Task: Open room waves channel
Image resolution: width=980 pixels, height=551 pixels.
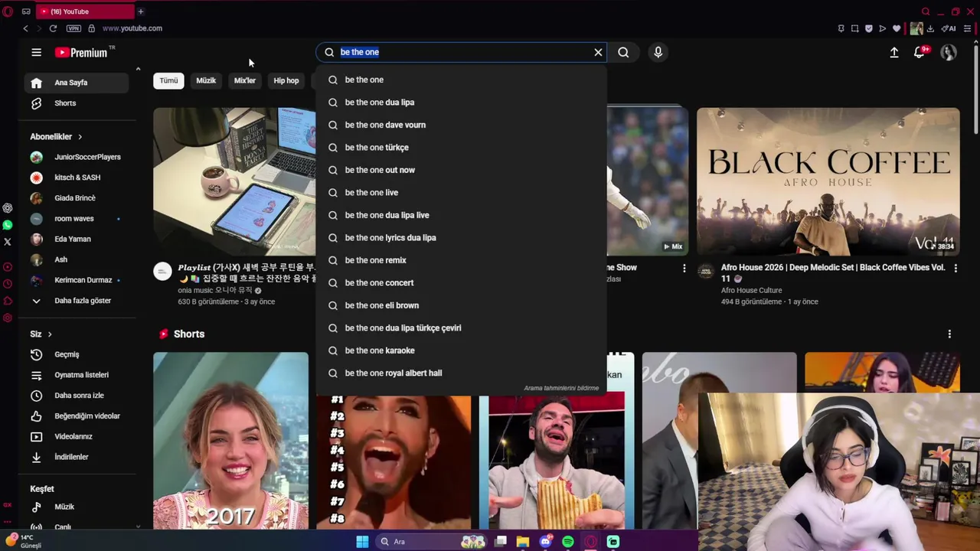Action: point(76,219)
